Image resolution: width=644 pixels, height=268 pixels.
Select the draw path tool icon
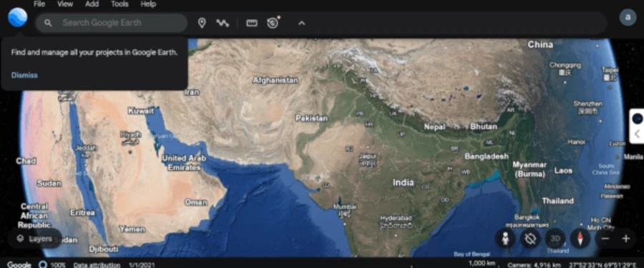tap(223, 23)
